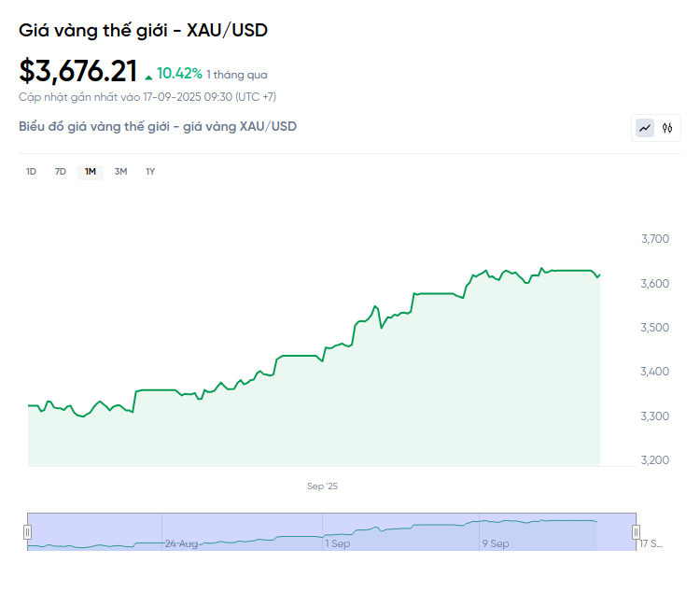The image size is (700, 592).
Task: Show the 3M time range
Action: click(x=120, y=171)
